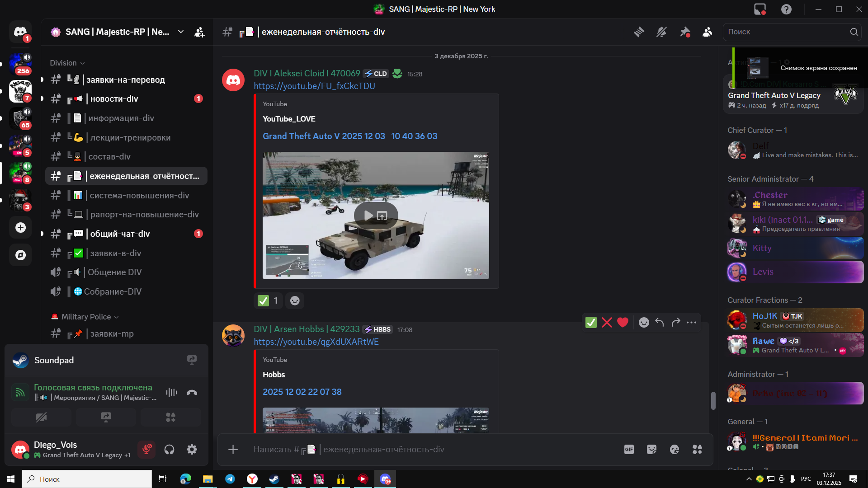Open Threads icon in channel header
The height and width of the screenshot is (488, 868).
(639, 32)
